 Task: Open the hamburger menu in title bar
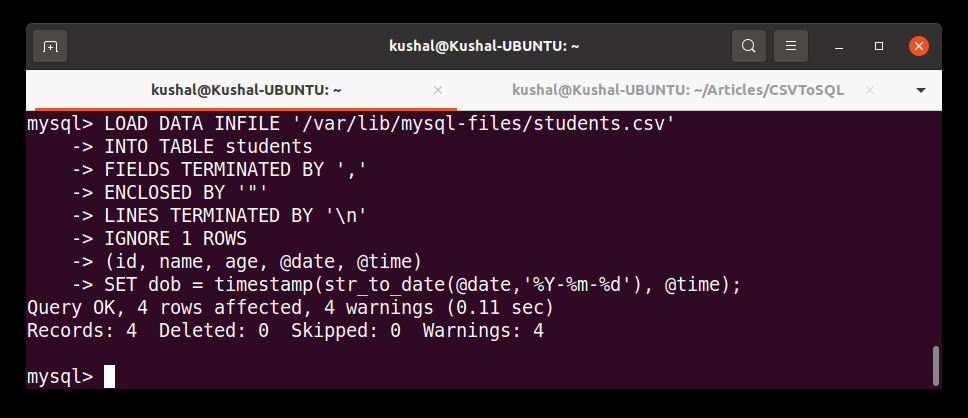[790, 46]
